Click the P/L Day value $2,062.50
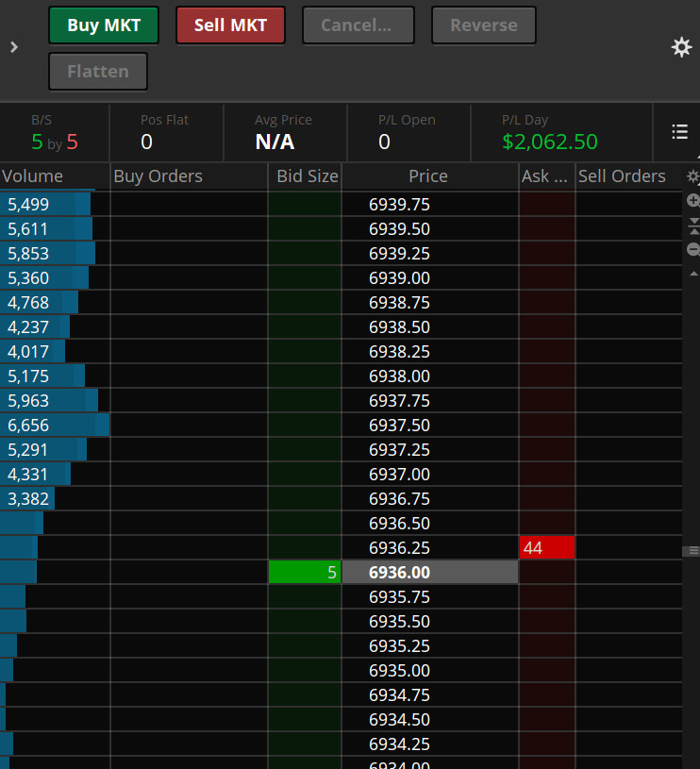Viewport: 700px width, 769px height. tap(549, 142)
